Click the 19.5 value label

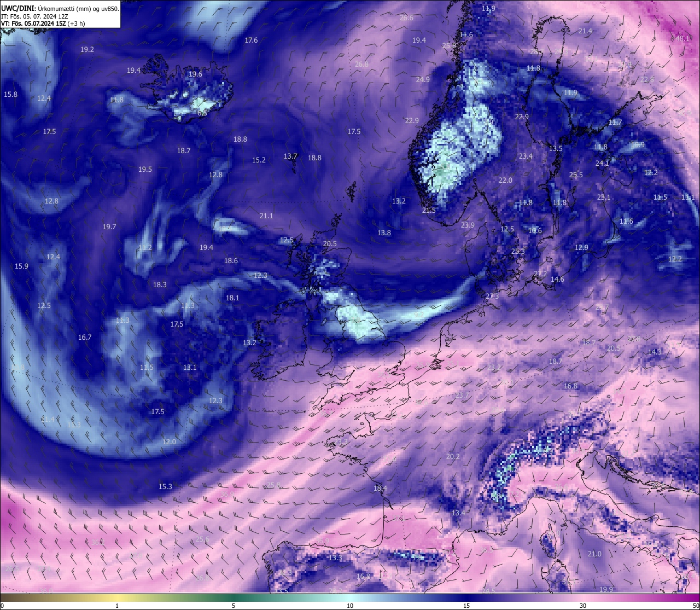(x=145, y=169)
